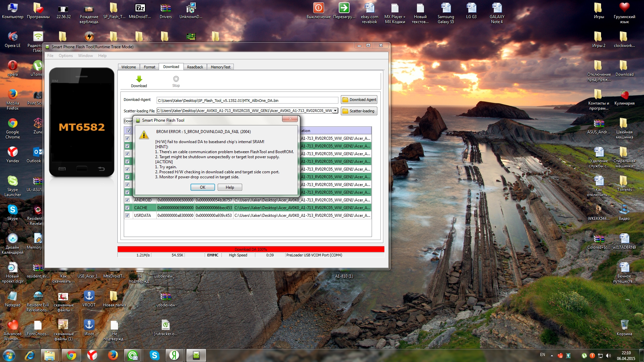Screen dimensions: 644x362
Task: Uncheck the CACHE partition checkbox
Action: click(x=127, y=208)
